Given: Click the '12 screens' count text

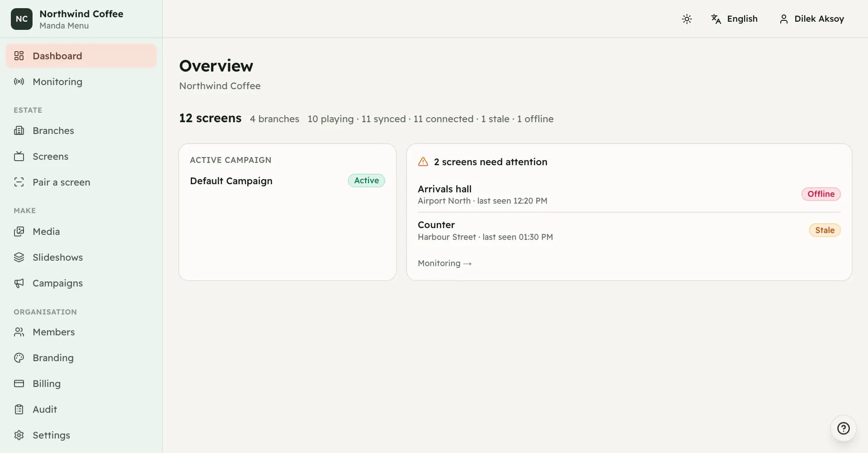Looking at the screenshot, I should [x=210, y=118].
